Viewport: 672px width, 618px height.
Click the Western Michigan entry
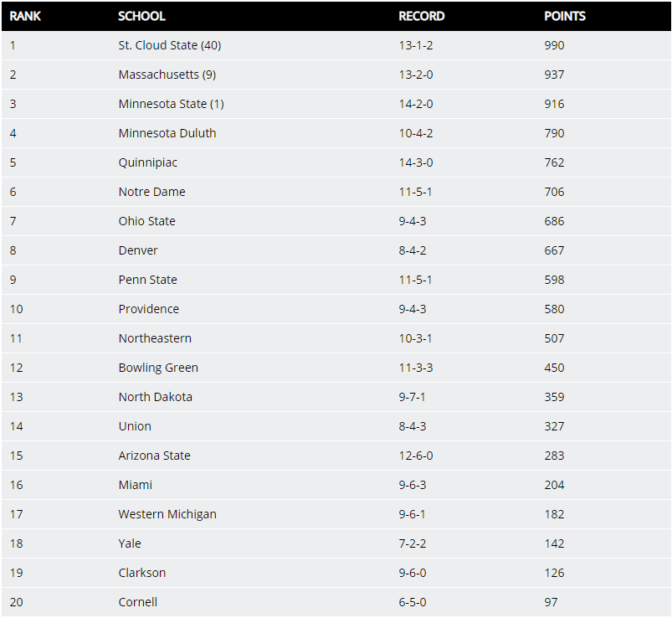(x=167, y=514)
